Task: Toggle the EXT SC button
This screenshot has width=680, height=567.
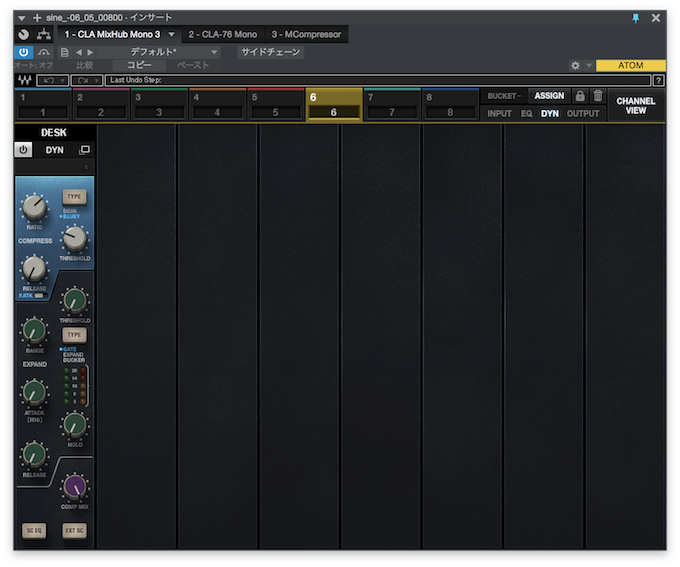Action: click(x=74, y=531)
